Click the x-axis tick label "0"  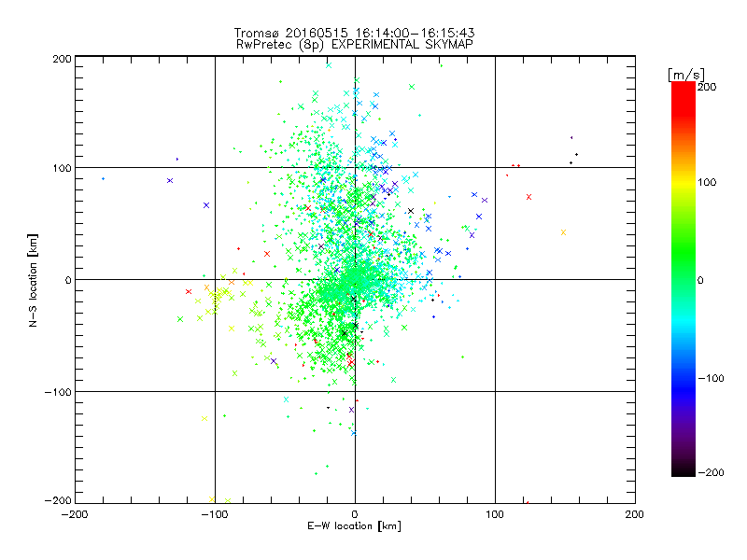[x=355, y=514]
